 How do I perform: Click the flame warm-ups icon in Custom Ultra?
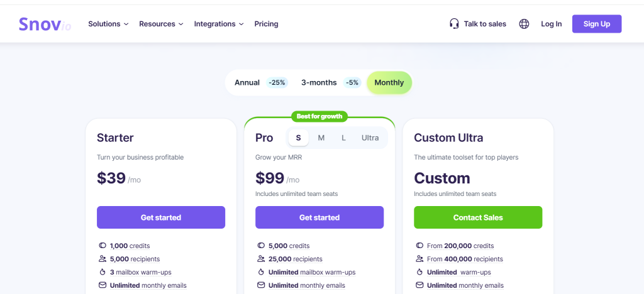pos(419,272)
